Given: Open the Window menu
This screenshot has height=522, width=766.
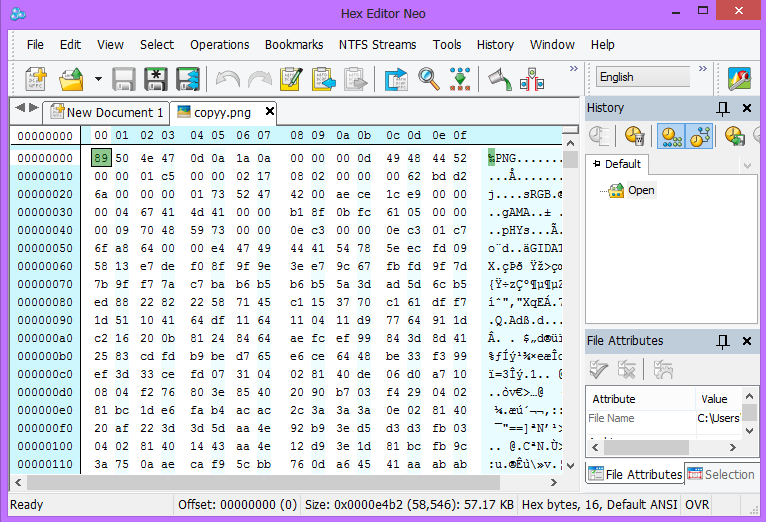Looking at the screenshot, I should (x=553, y=44).
